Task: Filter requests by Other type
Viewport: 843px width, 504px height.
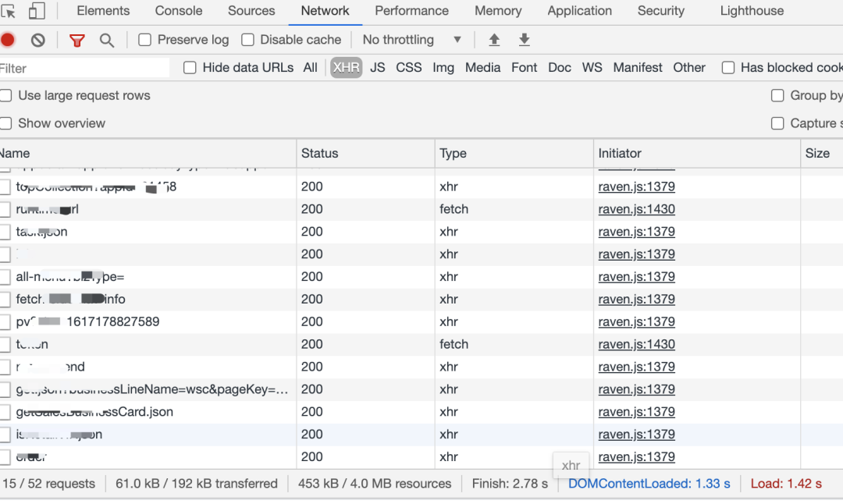Action: 689,68
